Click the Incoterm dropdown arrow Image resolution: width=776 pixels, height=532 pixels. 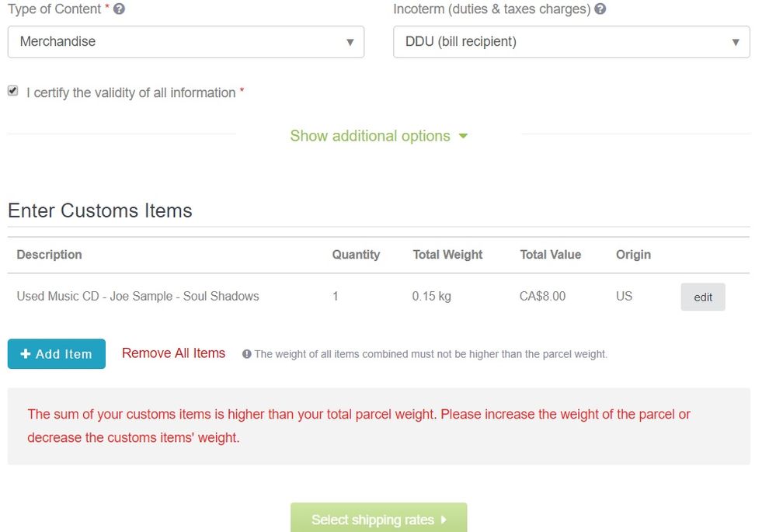pos(736,42)
